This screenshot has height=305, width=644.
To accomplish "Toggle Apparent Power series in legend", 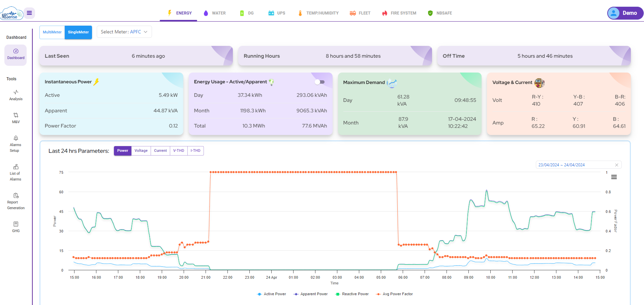I will coord(311,294).
